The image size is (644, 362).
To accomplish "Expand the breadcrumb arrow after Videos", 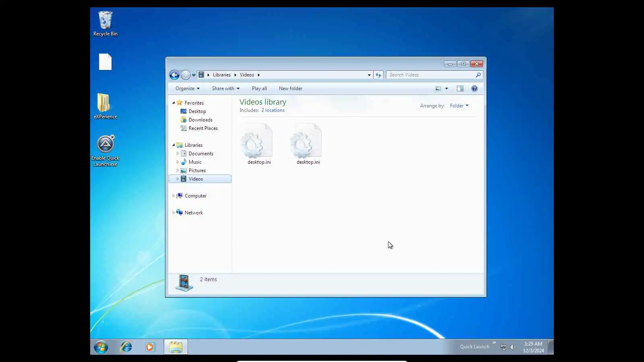I will [x=258, y=75].
